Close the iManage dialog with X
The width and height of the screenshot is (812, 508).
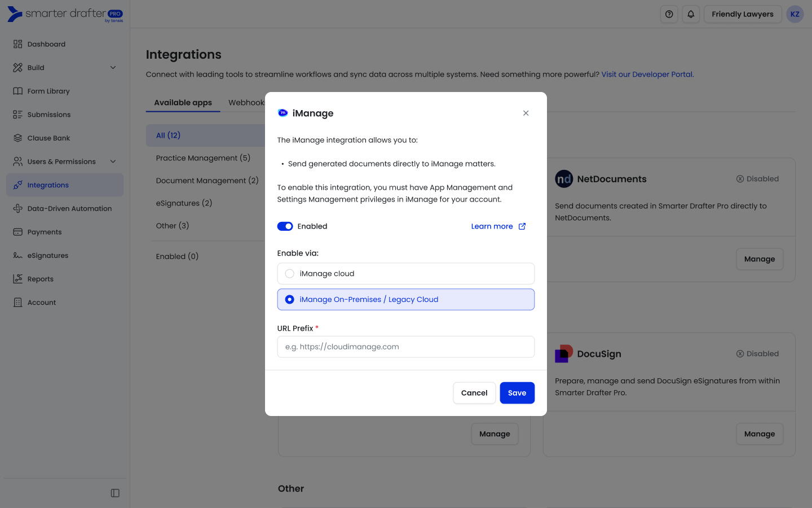(526, 113)
